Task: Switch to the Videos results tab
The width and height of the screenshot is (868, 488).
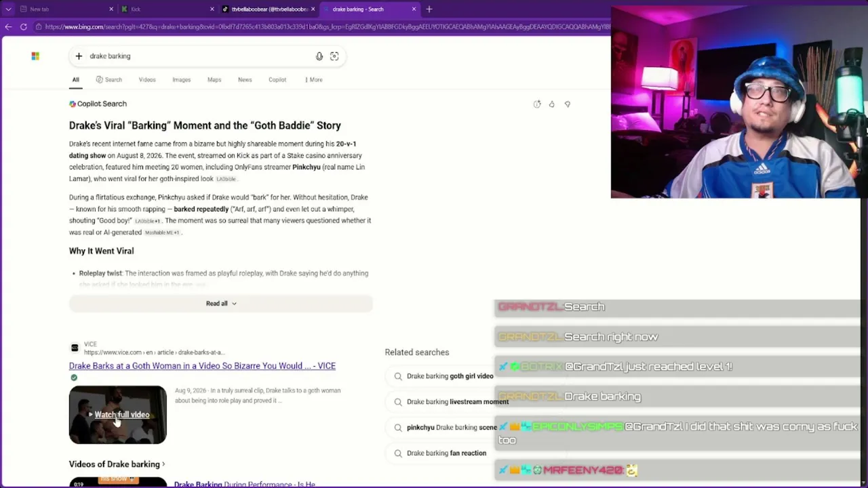Action: pos(147,80)
